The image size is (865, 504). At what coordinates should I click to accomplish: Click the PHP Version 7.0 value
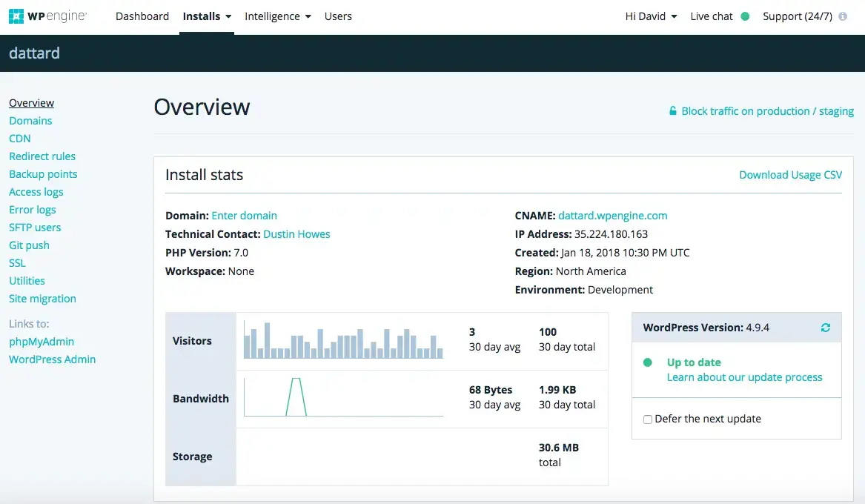tap(241, 253)
